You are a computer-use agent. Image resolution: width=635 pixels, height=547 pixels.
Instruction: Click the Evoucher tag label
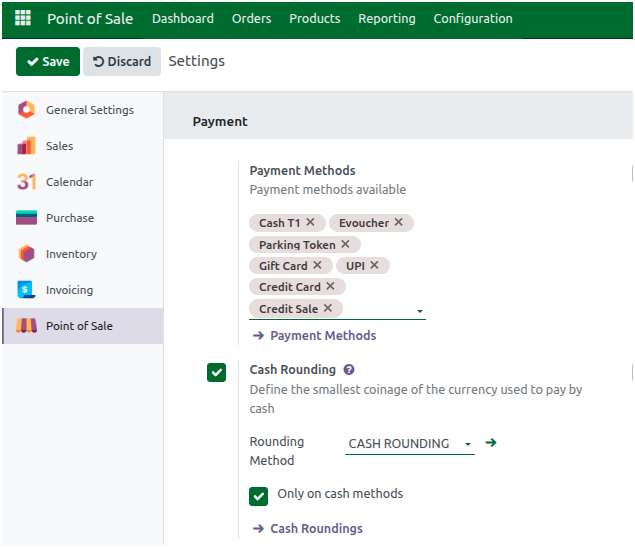(364, 223)
